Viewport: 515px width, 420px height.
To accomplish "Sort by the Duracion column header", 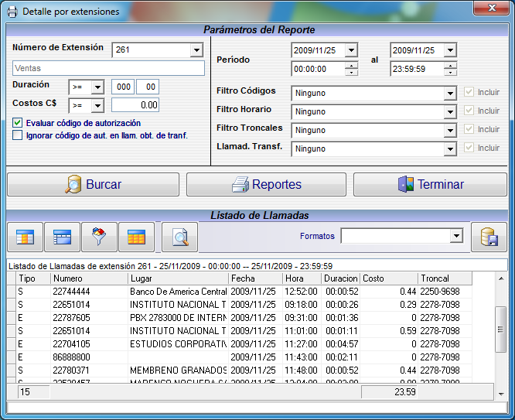I will pos(340,278).
